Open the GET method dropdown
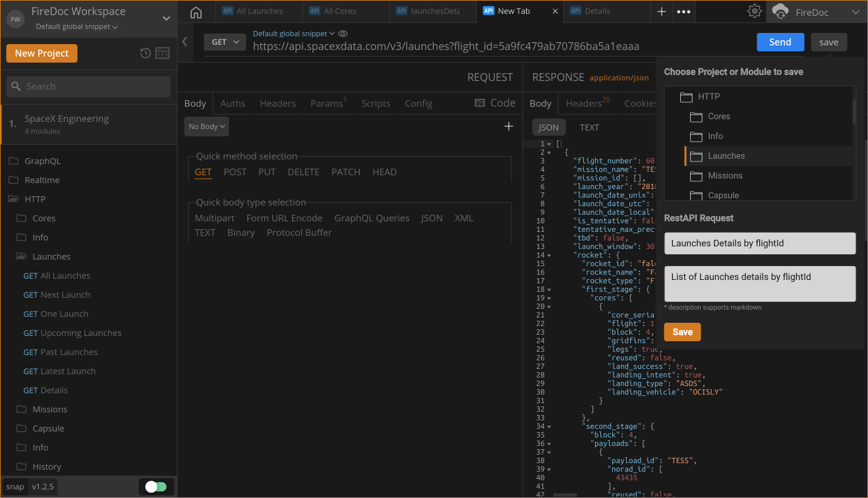This screenshot has width=868, height=498. pos(225,41)
